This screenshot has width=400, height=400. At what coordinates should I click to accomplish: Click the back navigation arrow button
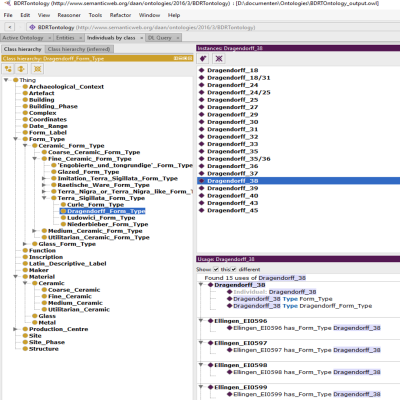(x=10, y=27)
